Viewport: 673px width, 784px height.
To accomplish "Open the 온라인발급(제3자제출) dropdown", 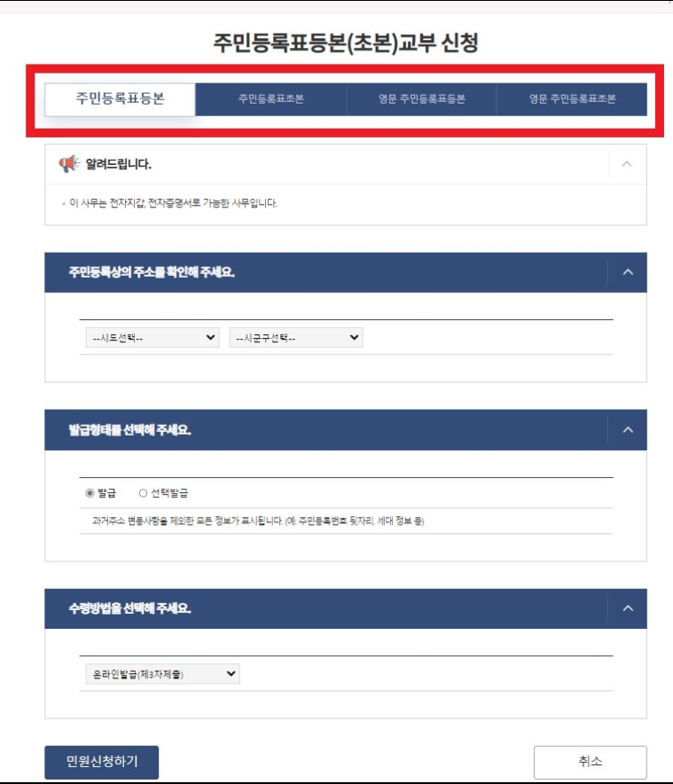I will (162, 674).
